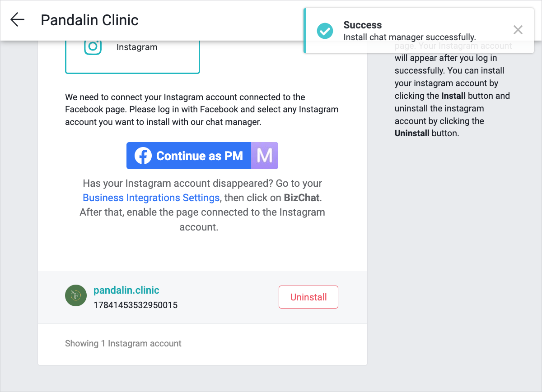Click the back arrow icon

[17, 20]
